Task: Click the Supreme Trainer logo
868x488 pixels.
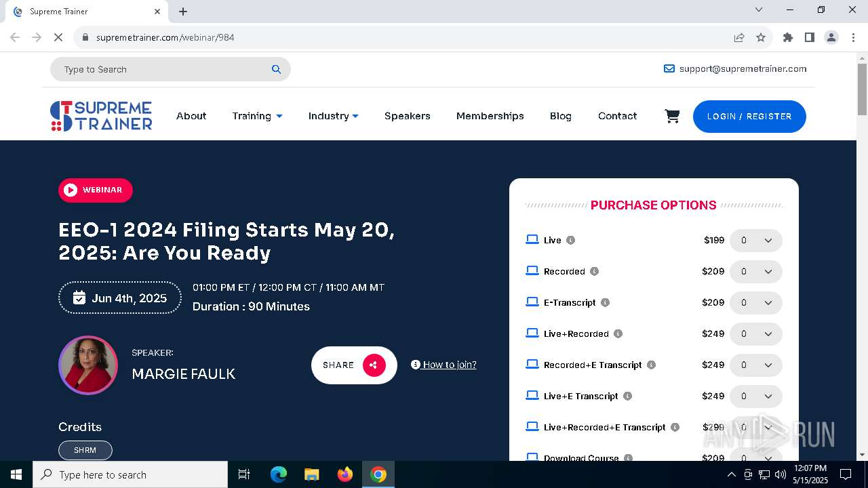Action: pos(101,116)
